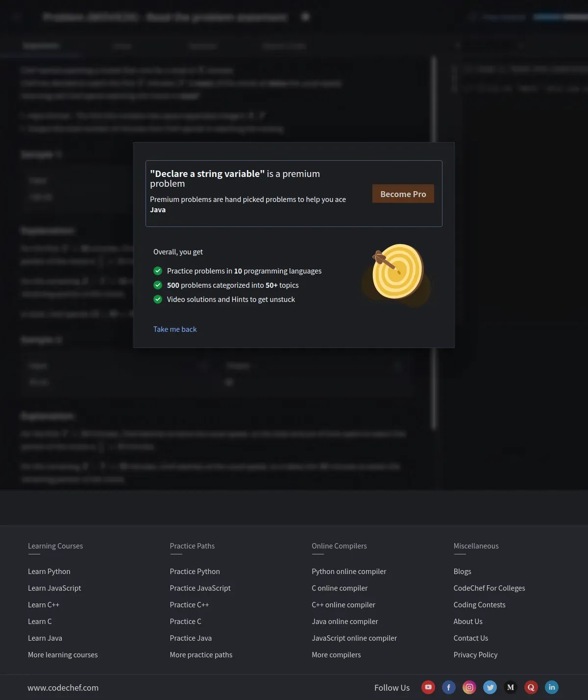This screenshot has width=588, height=700.
Task: Click Practice Paths footer heading
Action: [192, 546]
